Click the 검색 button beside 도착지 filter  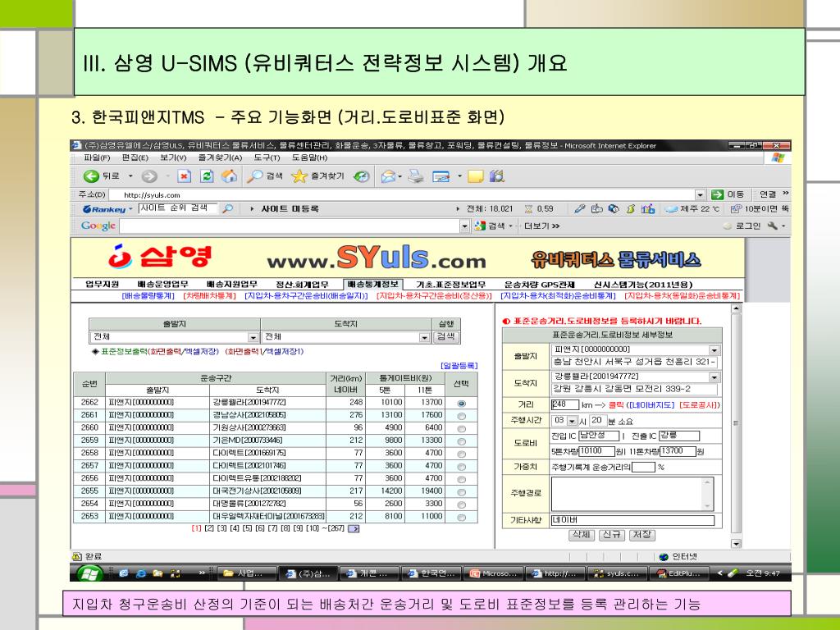coord(445,337)
